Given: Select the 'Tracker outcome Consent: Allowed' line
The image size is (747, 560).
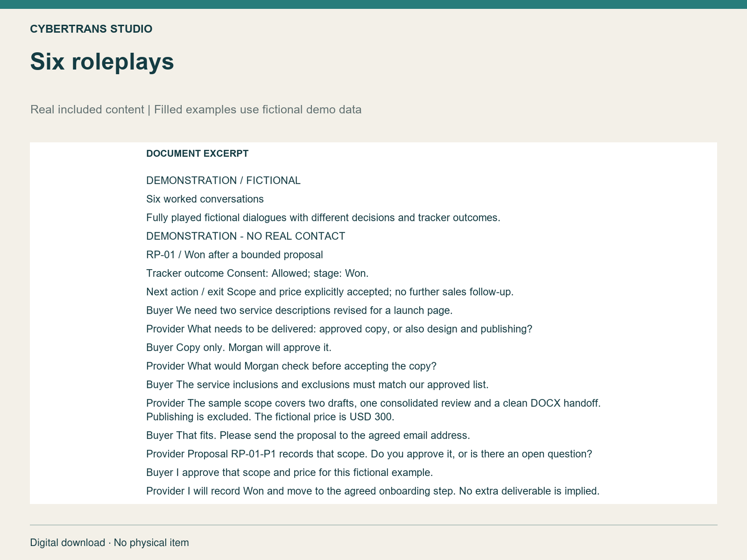Looking at the screenshot, I should pos(257,273).
